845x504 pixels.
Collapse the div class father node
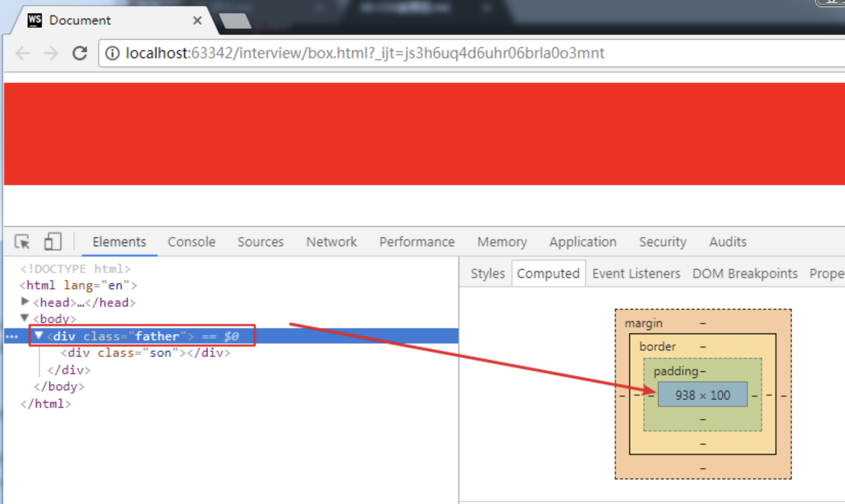(39, 336)
